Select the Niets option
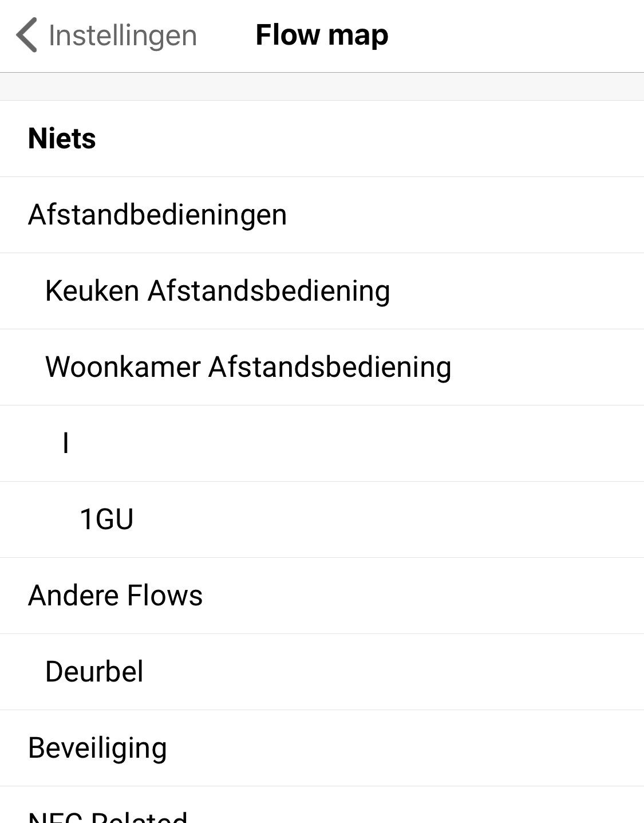This screenshot has width=644, height=823. (62, 139)
